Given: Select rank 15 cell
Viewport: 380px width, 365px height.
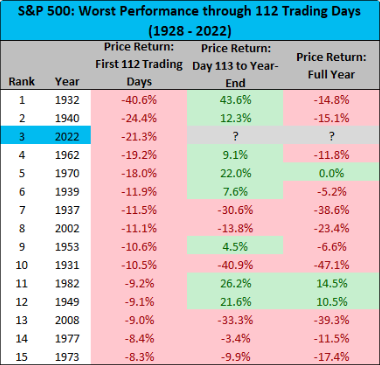Looking at the screenshot, I should 22,357.
